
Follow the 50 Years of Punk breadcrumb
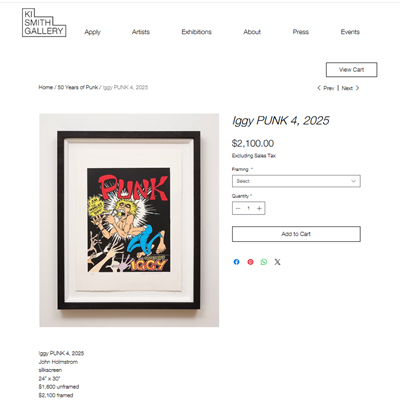(78, 87)
